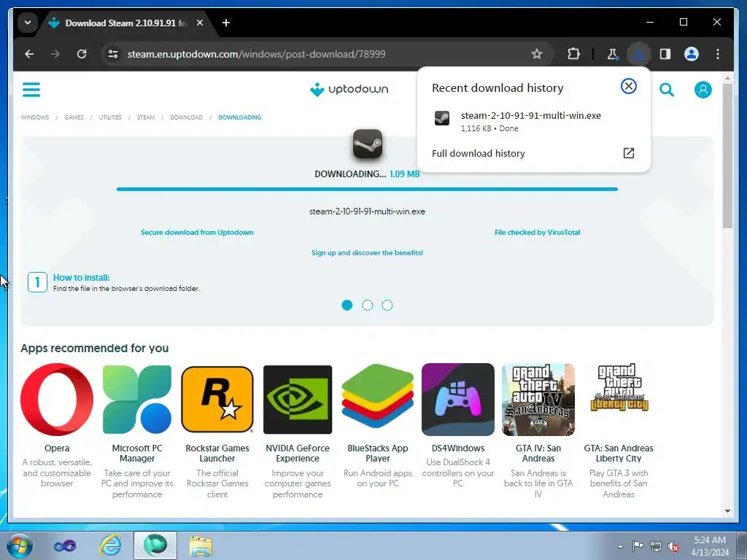Open BlueStacks App Player icon
The width and height of the screenshot is (747, 560).
(x=378, y=396)
